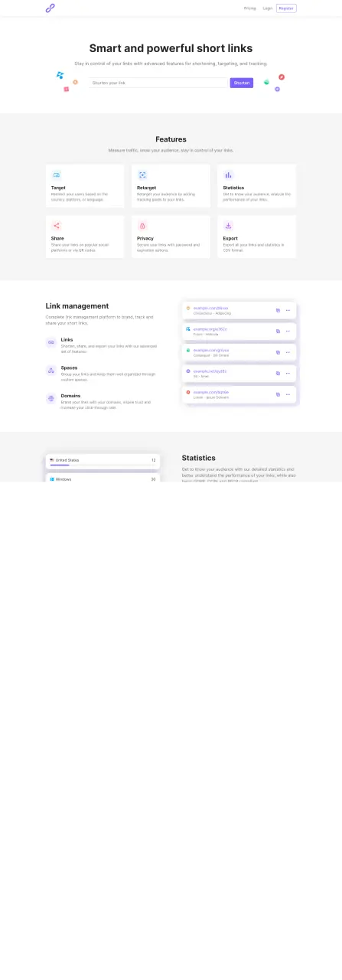Open more options for the red favicon link
The height and width of the screenshot is (980, 342).
point(288,394)
